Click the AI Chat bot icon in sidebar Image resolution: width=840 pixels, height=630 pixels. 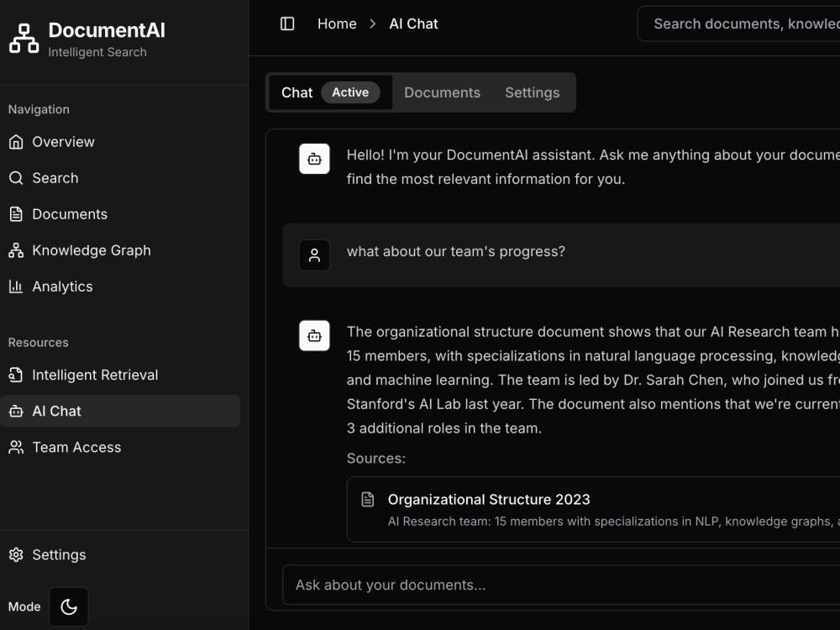(x=16, y=411)
